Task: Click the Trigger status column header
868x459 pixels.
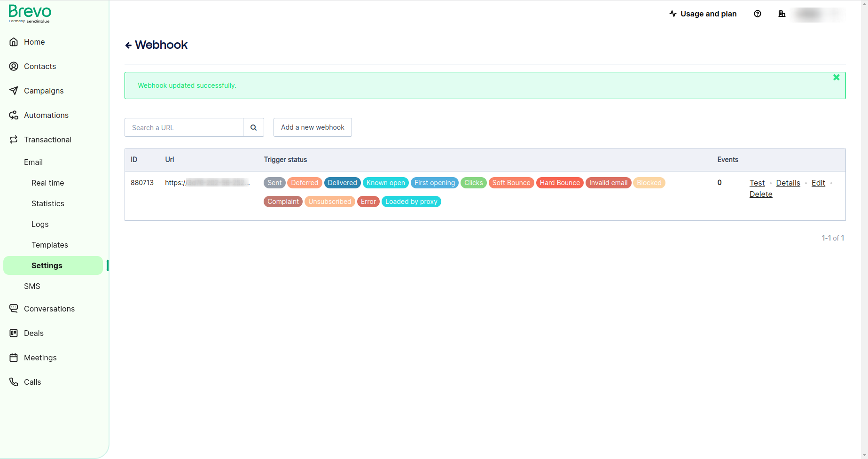Action: click(x=285, y=160)
